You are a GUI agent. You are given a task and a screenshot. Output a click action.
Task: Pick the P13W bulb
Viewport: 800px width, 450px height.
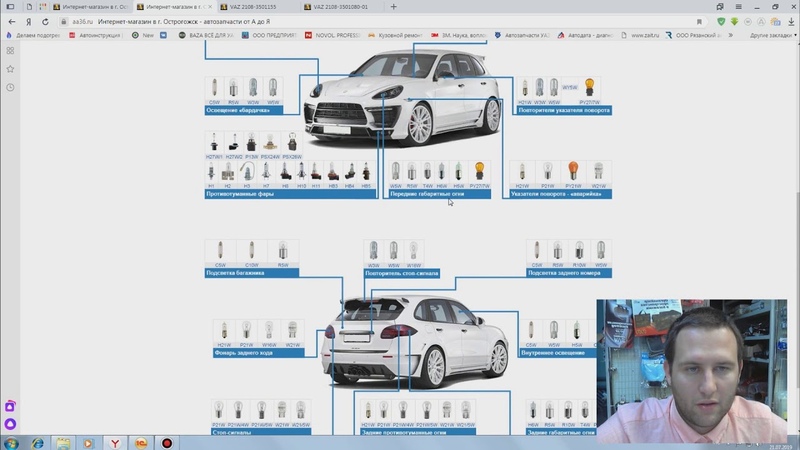(x=251, y=143)
